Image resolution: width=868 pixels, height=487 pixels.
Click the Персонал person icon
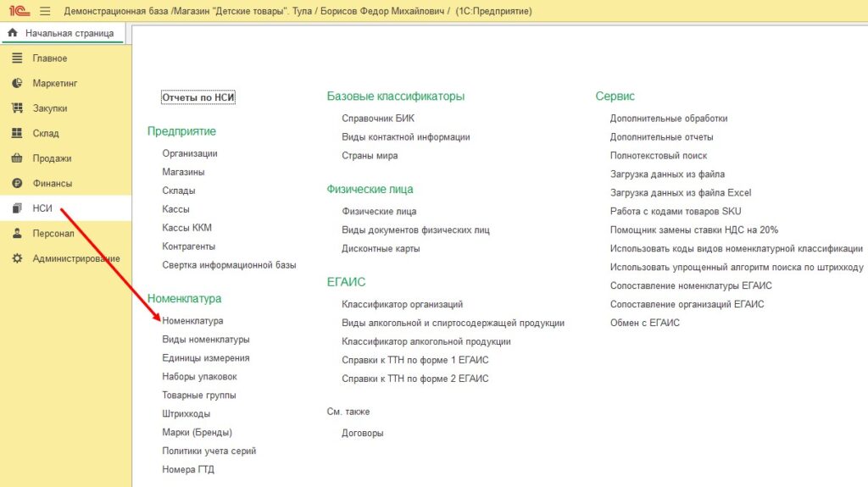coord(17,234)
